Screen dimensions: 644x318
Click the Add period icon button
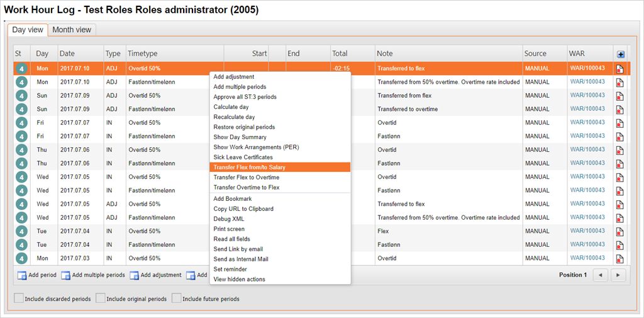tap(22, 275)
